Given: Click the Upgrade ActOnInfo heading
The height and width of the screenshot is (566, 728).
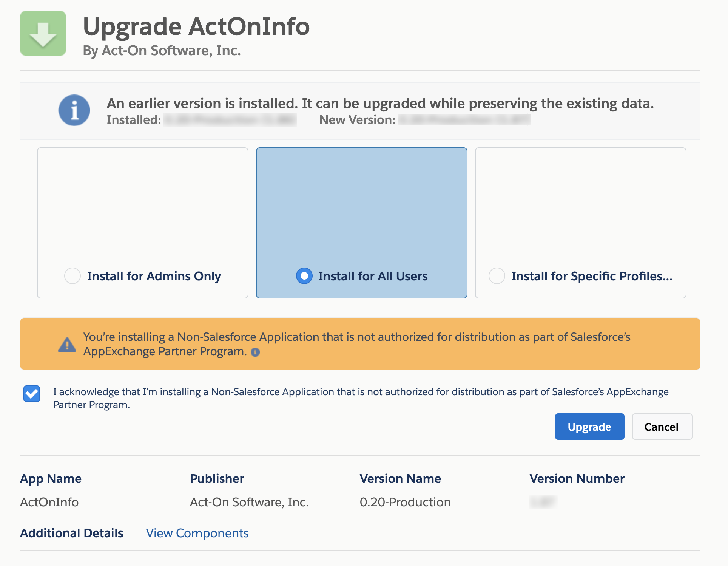Looking at the screenshot, I should 196,26.
